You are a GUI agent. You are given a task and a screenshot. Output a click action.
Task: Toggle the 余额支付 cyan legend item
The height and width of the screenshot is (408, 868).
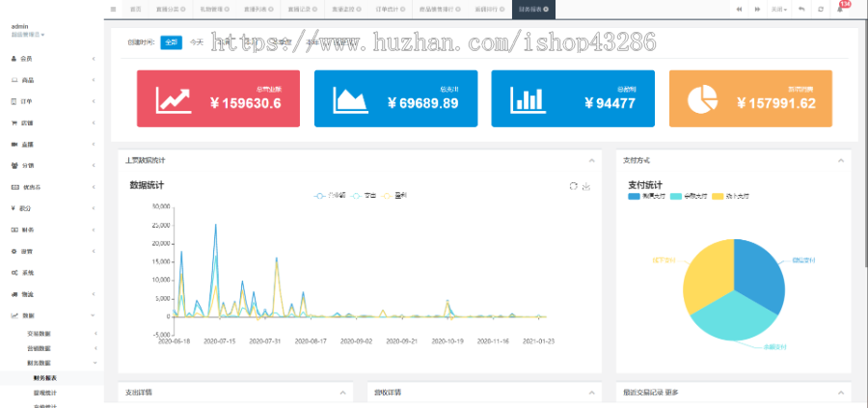(688, 197)
